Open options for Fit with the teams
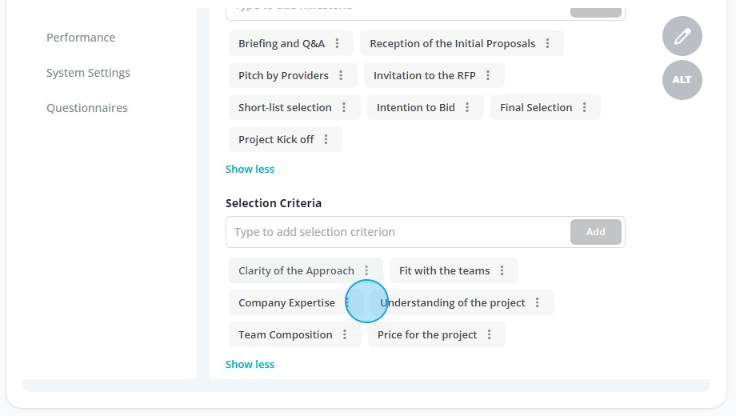Screen dimensions: 736x416 (x=502, y=270)
